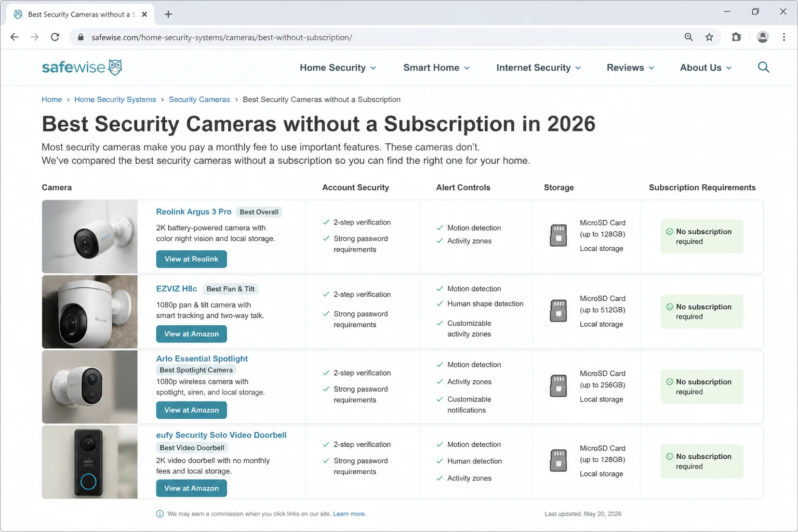
Task: Open the eufy Security Solo Video Doorbell link
Action: pyautogui.click(x=221, y=435)
